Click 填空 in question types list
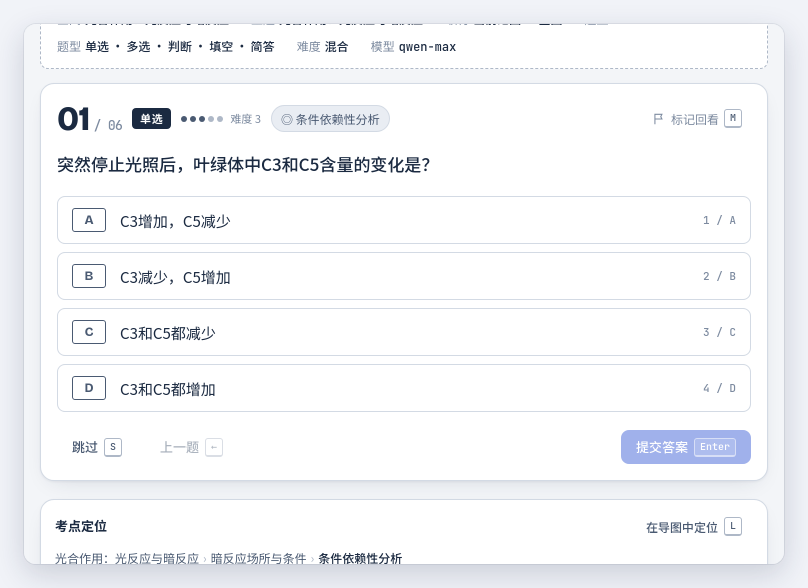Screen dimensions: 808x588 [x=221, y=47]
